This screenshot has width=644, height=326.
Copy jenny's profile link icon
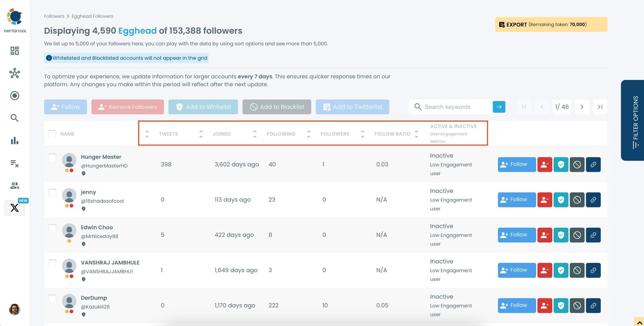(593, 200)
